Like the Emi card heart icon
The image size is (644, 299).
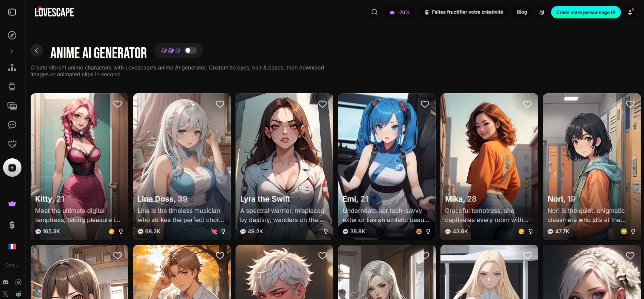425,104
